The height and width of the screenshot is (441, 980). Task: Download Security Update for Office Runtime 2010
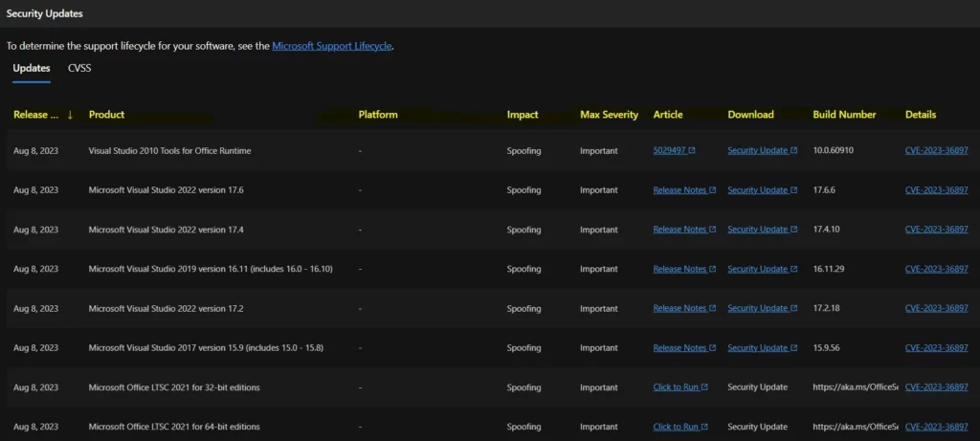(757, 150)
